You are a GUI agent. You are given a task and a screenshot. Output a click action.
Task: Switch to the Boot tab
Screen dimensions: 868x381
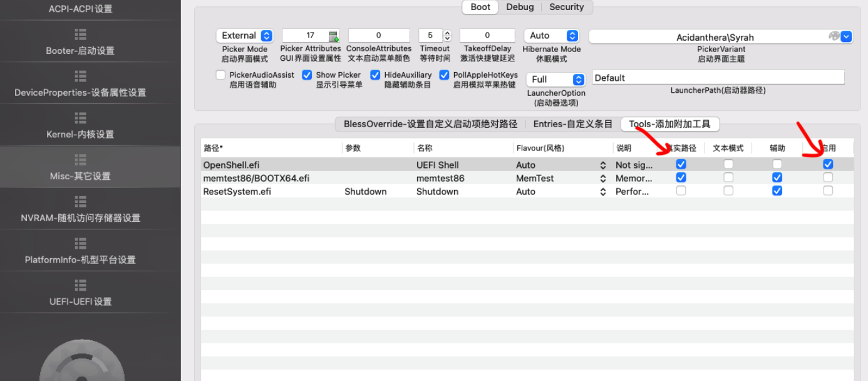click(480, 7)
